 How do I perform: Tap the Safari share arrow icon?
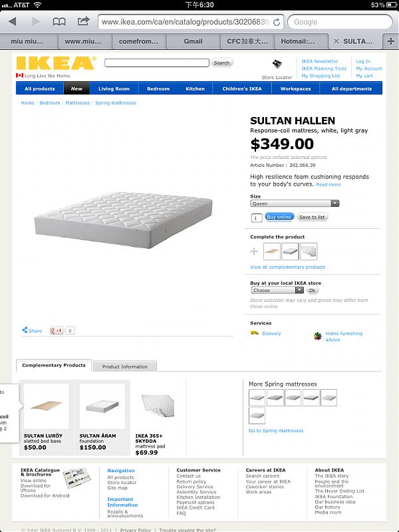(83, 22)
